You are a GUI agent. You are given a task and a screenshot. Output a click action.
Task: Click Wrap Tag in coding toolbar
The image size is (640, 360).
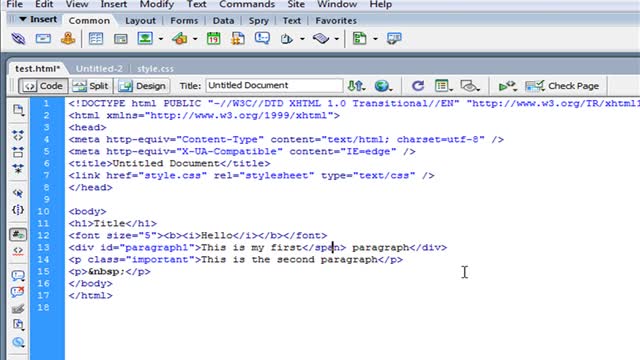click(x=18, y=309)
